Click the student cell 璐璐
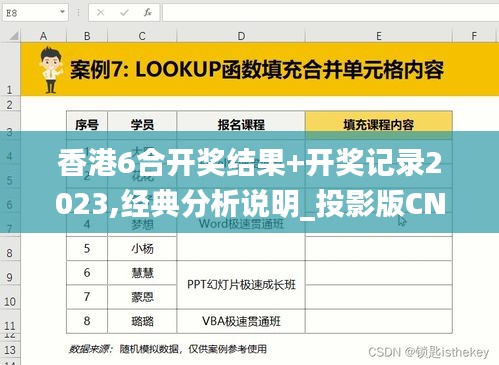Image resolution: width=499 pixels, height=365 pixels. point(142,321)
